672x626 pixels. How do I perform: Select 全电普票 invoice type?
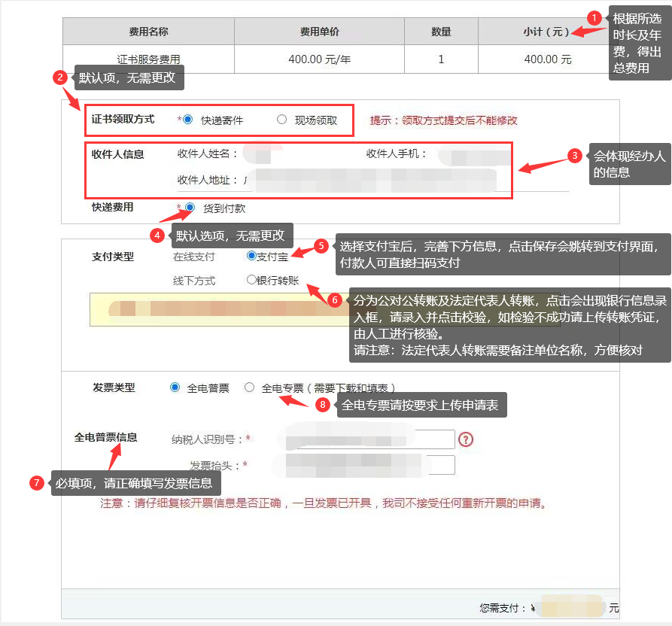(175, 387)
